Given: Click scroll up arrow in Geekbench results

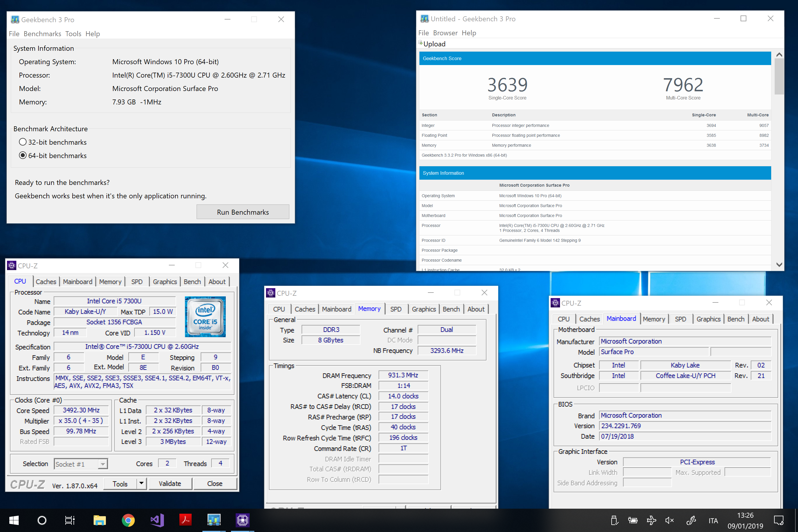Looking at the screenshot, I should click(779, 55).
